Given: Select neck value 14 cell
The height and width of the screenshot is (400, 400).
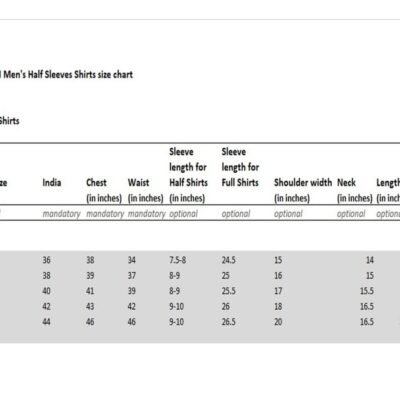Looking at the screenshot, I should 370,260.
